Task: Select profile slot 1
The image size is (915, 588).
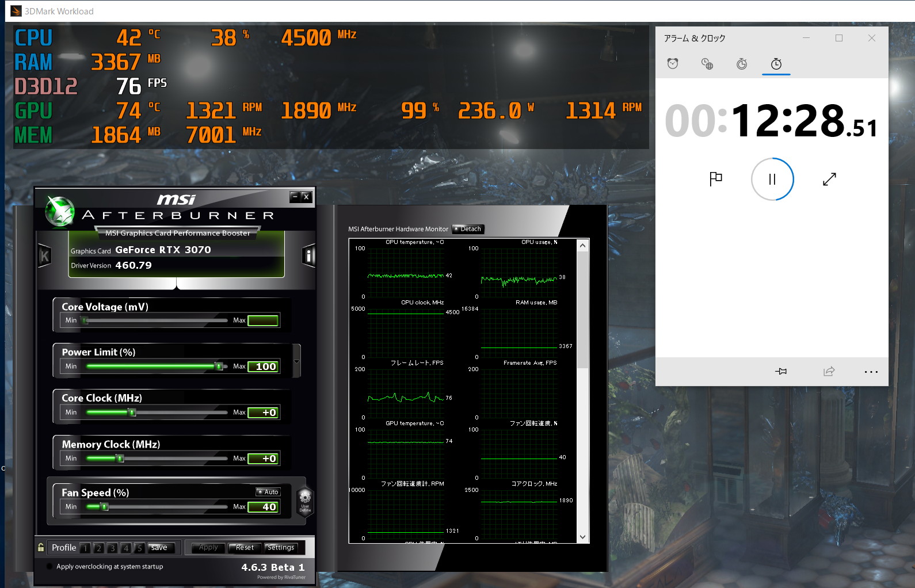Action: 85,548
